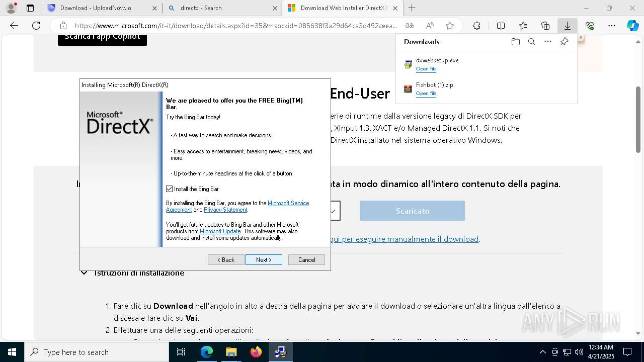
Task: Open Task View on the taskbar
Action: tap(181, 352)
